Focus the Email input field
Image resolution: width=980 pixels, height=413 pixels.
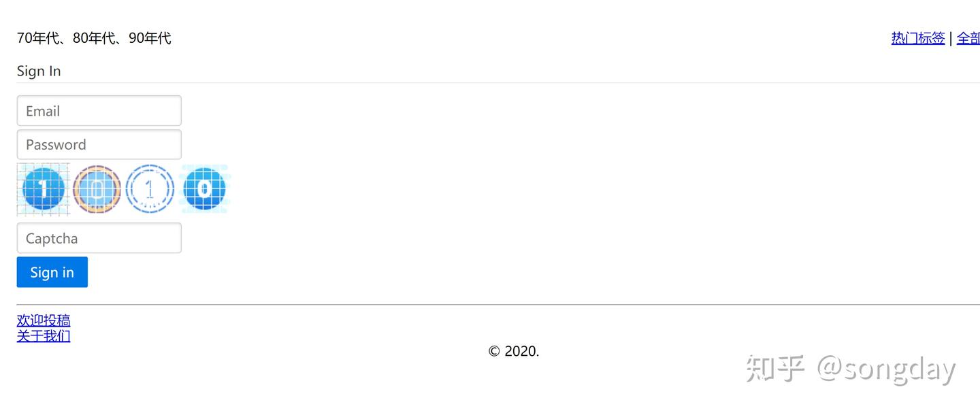99,111
